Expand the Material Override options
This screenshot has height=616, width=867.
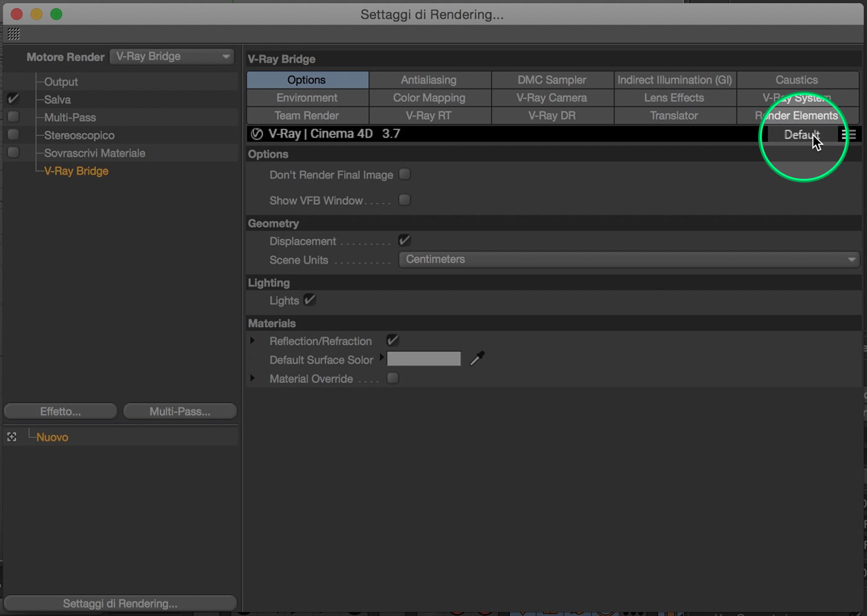point(253,378)
